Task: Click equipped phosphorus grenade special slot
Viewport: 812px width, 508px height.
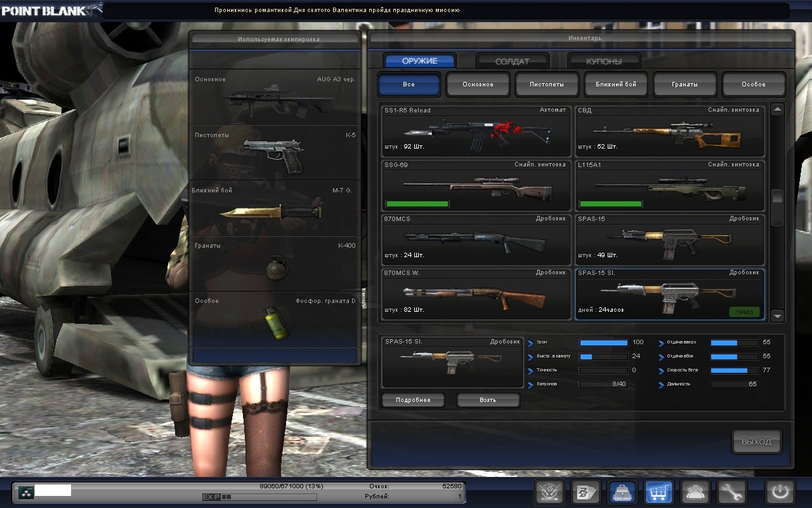Action: 275,318
